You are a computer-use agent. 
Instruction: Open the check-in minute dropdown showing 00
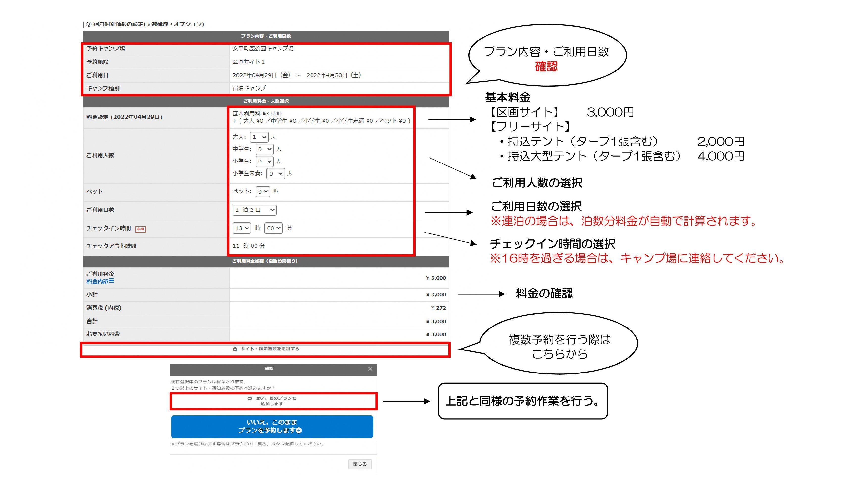pyautogui.click(x=273, y=228)
